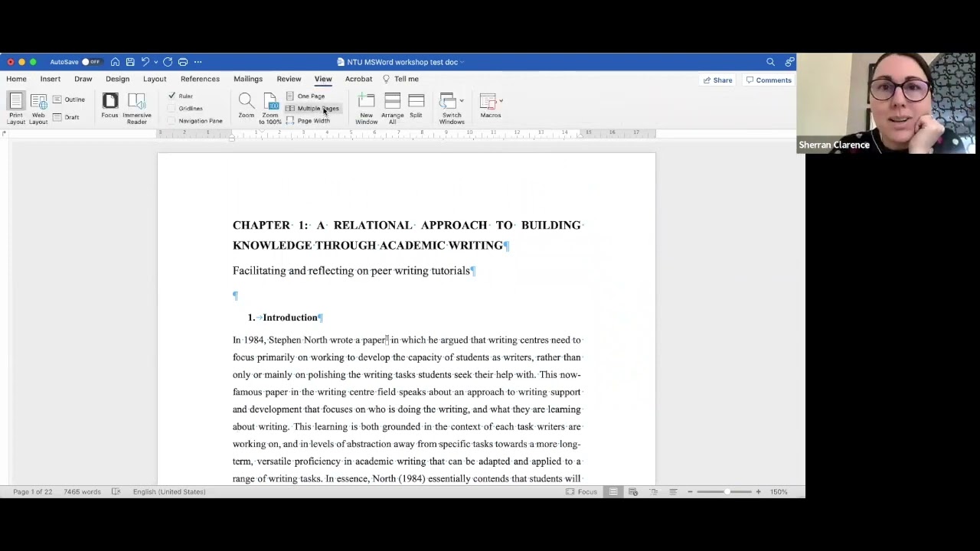
Task: Open Immersive Reader
Action: click(137, 109)
